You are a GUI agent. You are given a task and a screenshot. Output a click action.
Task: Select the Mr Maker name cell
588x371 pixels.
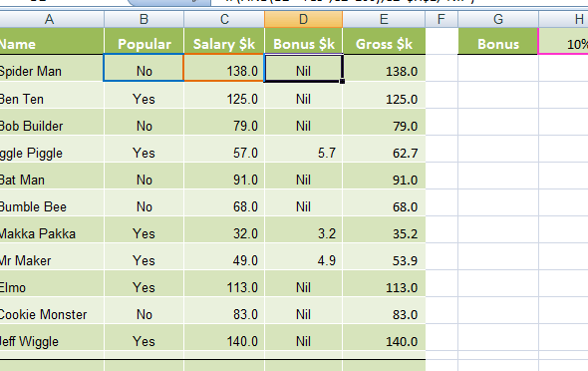pyautogui.click(x=52, y=257)
